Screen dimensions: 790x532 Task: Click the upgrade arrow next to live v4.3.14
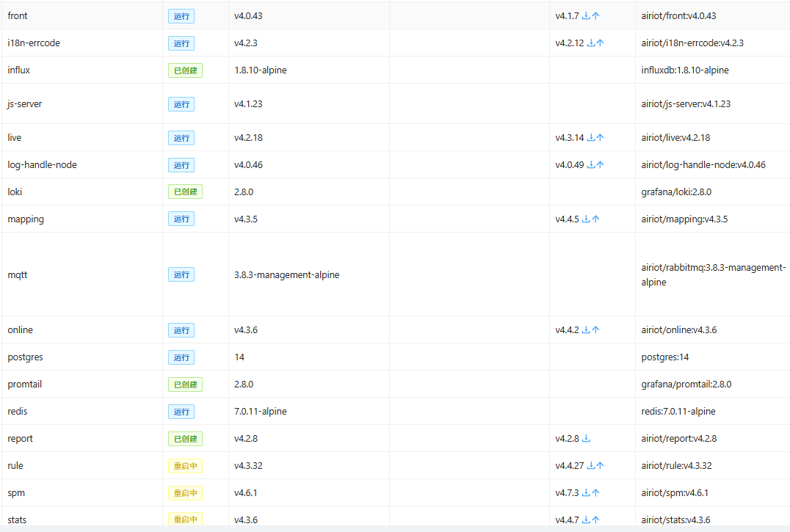pyautogui.click(x=600, y=137)
